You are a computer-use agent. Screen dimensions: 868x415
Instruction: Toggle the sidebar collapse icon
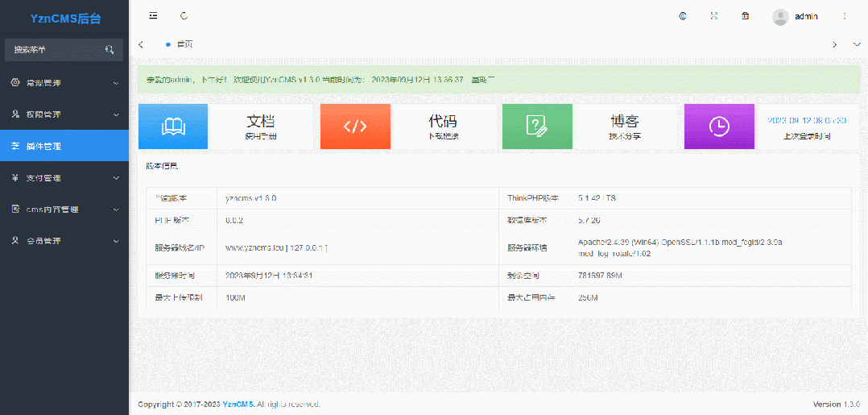(x=153, y=15)
